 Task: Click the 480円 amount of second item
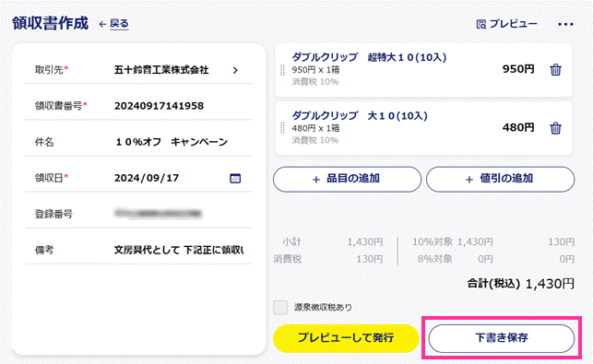(x=518, y=128)
